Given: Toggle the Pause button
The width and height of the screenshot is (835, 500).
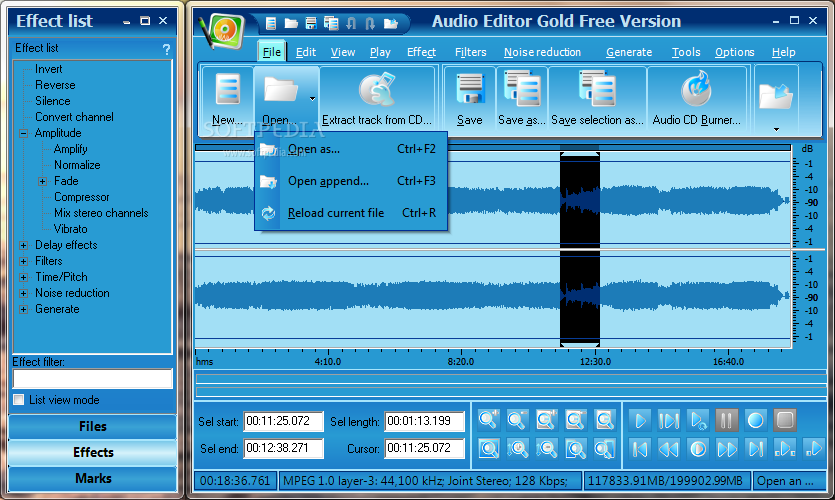Looking at the screenshot, I should click(726, 420).
